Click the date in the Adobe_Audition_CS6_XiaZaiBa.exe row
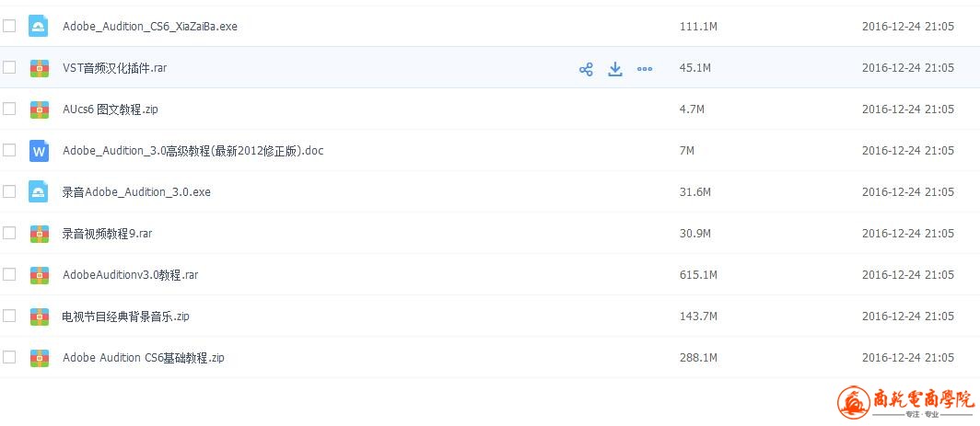This screenshot has width=980, height=426. click(908, 27)
